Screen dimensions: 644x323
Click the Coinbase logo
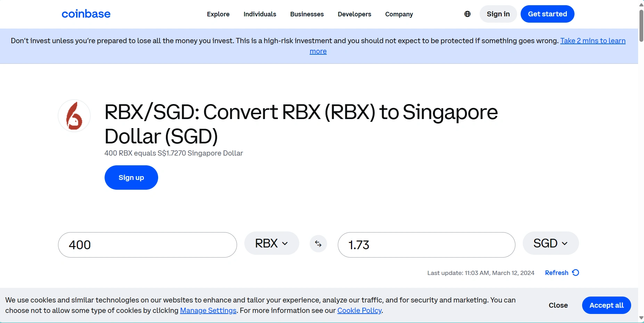[86, 14]
